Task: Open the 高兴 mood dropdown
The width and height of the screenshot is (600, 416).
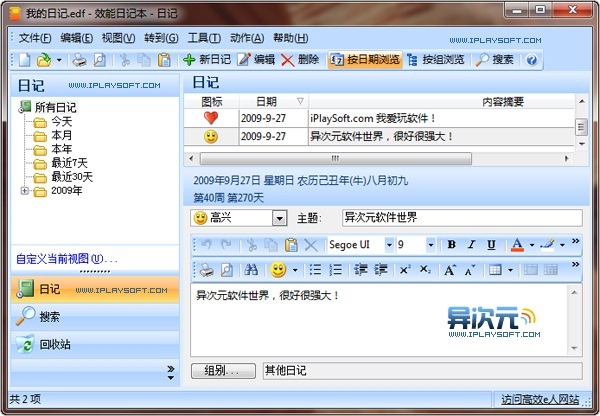Action: tap(279, 219)
